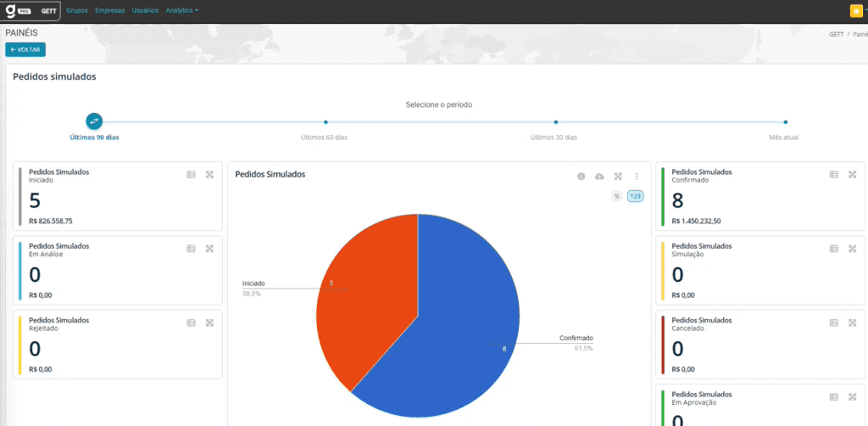Switch chart labels to percentage mode
Viewport: 868px width, 426px height.
616,196
